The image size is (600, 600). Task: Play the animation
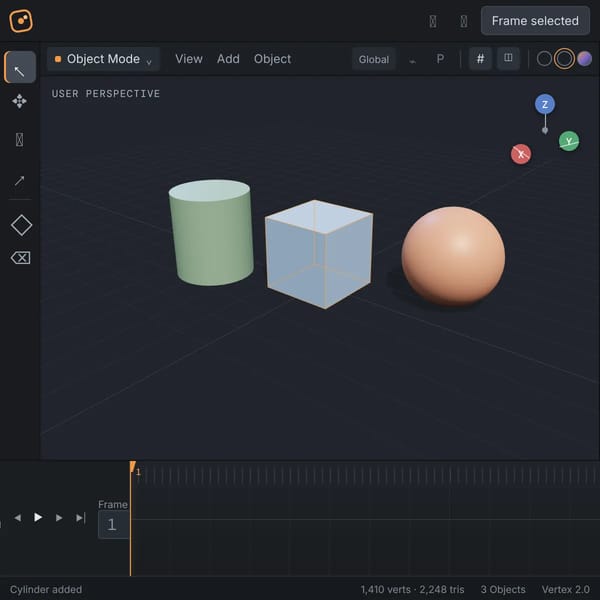(38, 517)
